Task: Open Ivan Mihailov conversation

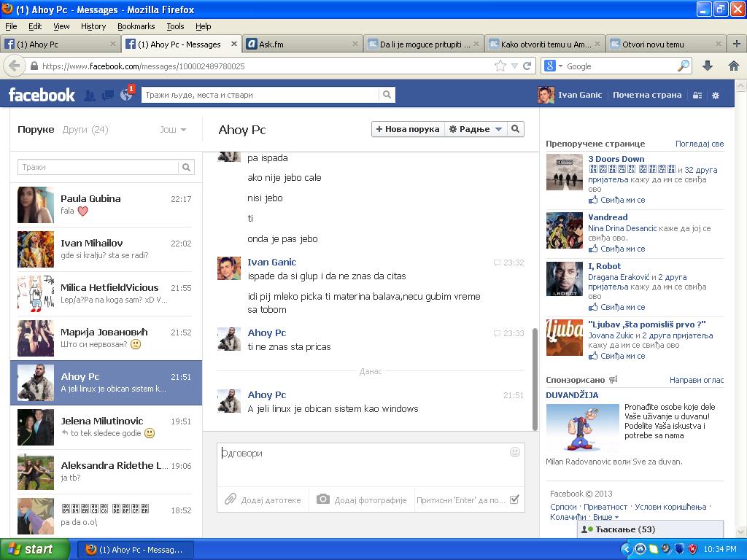Action: click(106, 249)
